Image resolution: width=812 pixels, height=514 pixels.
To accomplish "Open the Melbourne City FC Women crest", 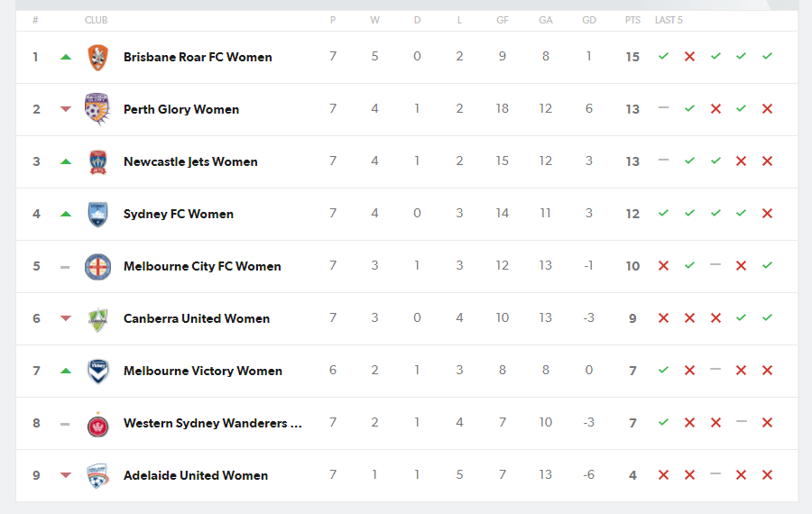I will coord(97,267).
